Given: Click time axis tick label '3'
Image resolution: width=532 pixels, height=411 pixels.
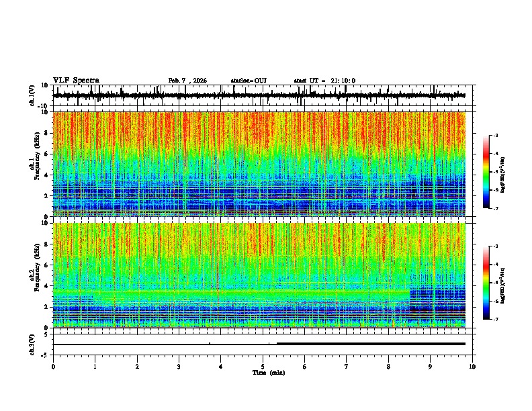Looking at the screenshot, I should [179, 367].
